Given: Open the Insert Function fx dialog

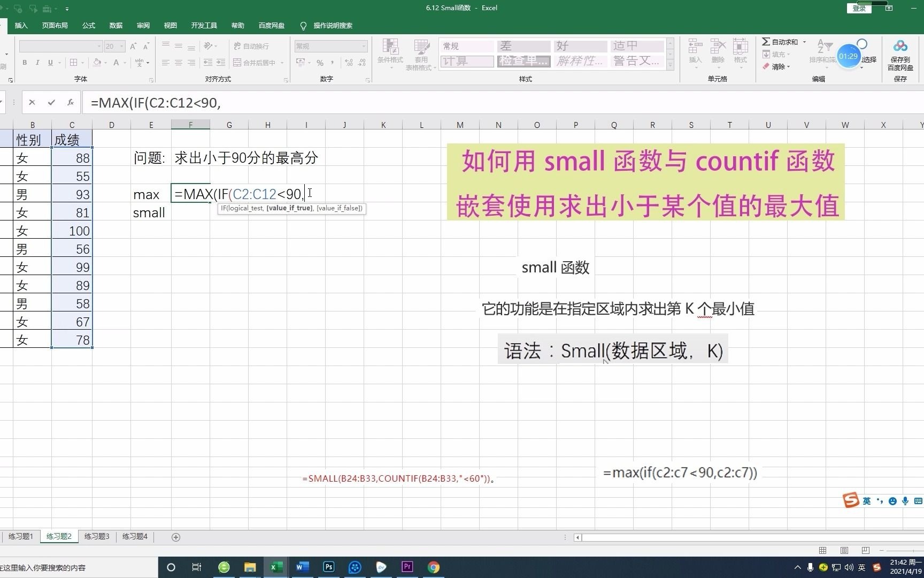Looking at the screenshot, I should point(71,102).
